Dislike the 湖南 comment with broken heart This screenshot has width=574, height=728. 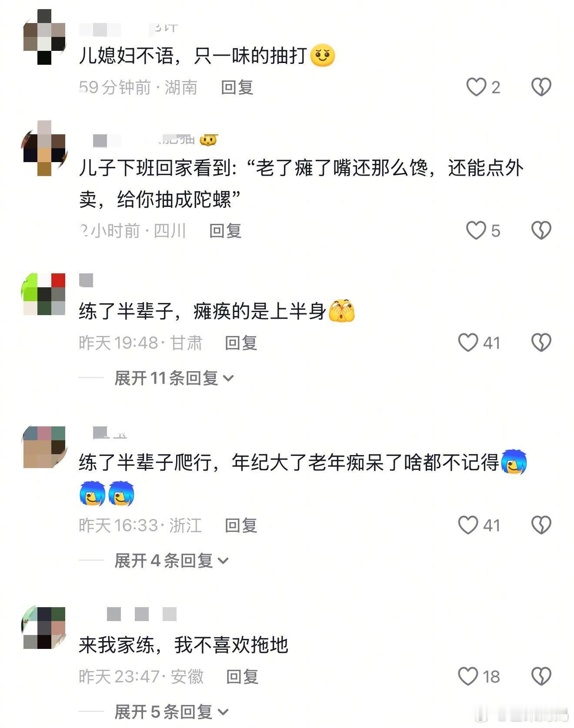pyautogui.click(x=541, y=87)
